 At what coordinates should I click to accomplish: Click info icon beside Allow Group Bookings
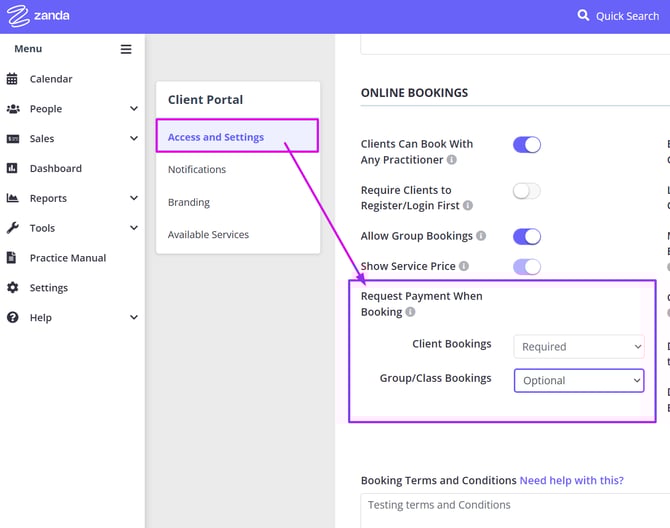point(481,237)
